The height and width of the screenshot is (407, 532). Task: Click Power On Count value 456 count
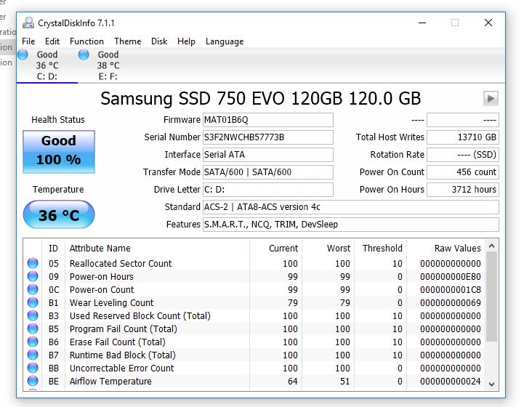coord(463,172)
